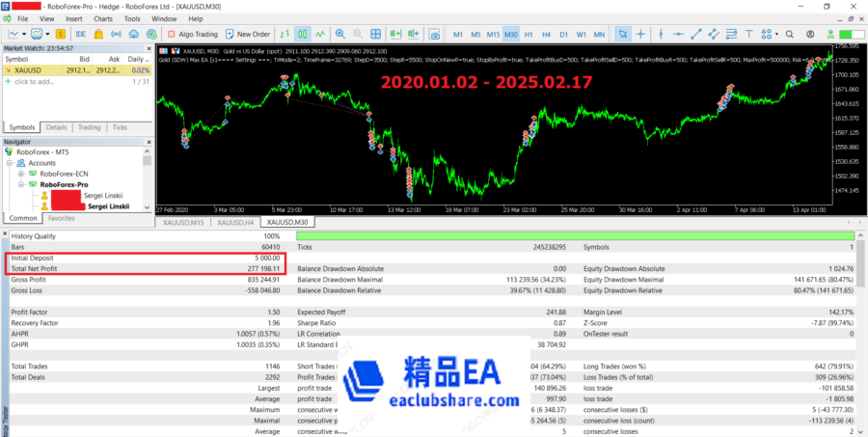The height and width of the screenshot is (437, 868).
Task: Click the History Quality green progress bar
Action: coord(576,236)
